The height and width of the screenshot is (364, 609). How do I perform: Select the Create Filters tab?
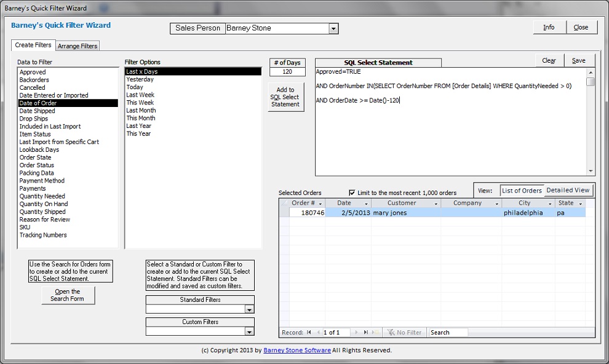(x=34, y=45)
